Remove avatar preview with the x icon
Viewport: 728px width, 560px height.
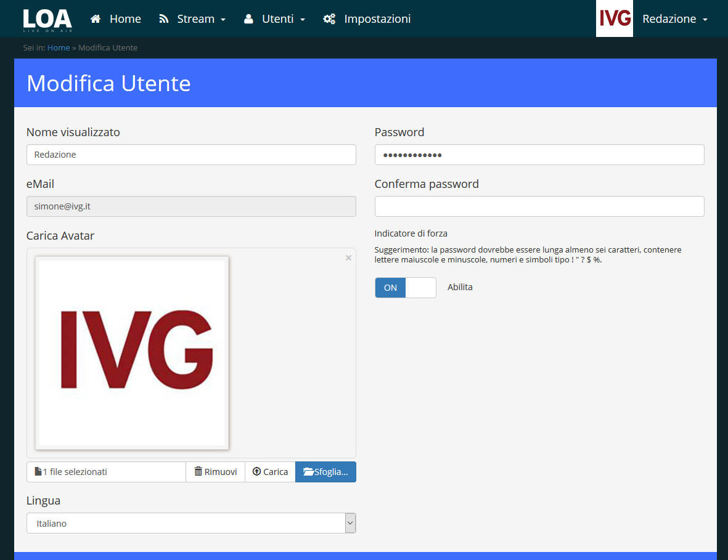[348, 258]
